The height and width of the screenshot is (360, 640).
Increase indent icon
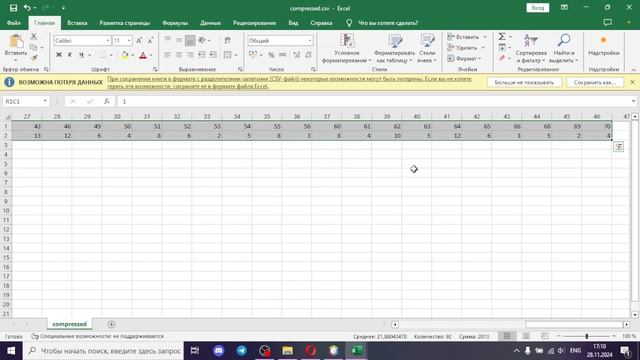[x=213, y=55]
